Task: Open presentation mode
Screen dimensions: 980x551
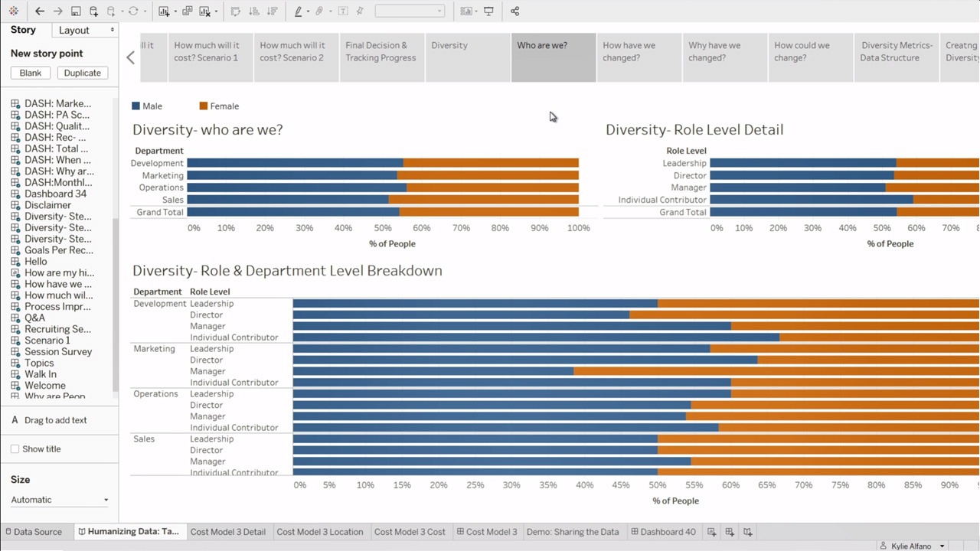Action: [x=488, y=11]
